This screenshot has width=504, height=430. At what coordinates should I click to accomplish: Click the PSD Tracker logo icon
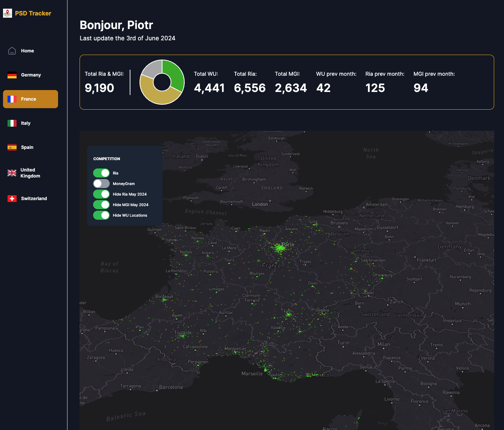[8, 13]
